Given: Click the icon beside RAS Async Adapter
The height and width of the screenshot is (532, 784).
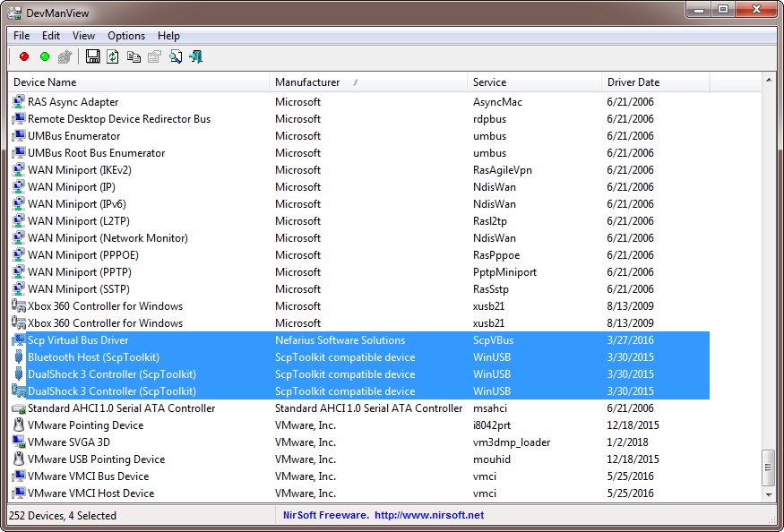Looking at the screenshot, I should 19,102.
